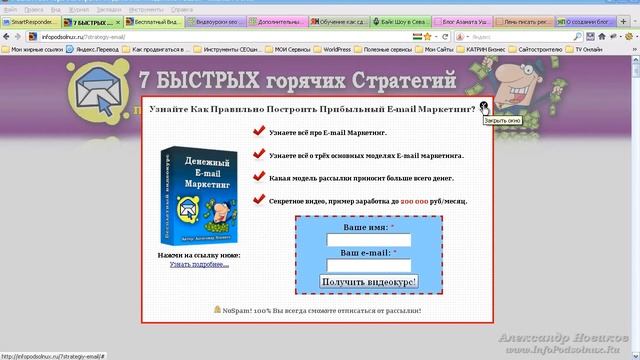The image size is (640, 360).
Task: Open the Инструменты СЕОшн bookmarks folder
Action: [x=228, y=49]
